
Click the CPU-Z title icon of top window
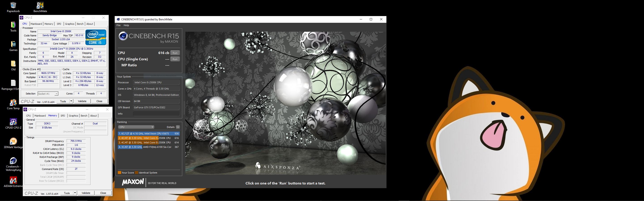(x=21, y=17)
